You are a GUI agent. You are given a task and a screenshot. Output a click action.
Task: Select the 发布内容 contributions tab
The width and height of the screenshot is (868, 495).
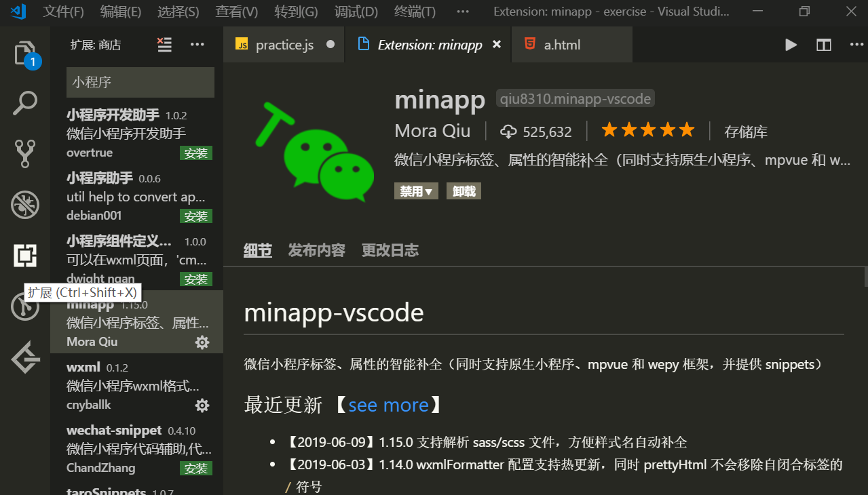point(317,250)
